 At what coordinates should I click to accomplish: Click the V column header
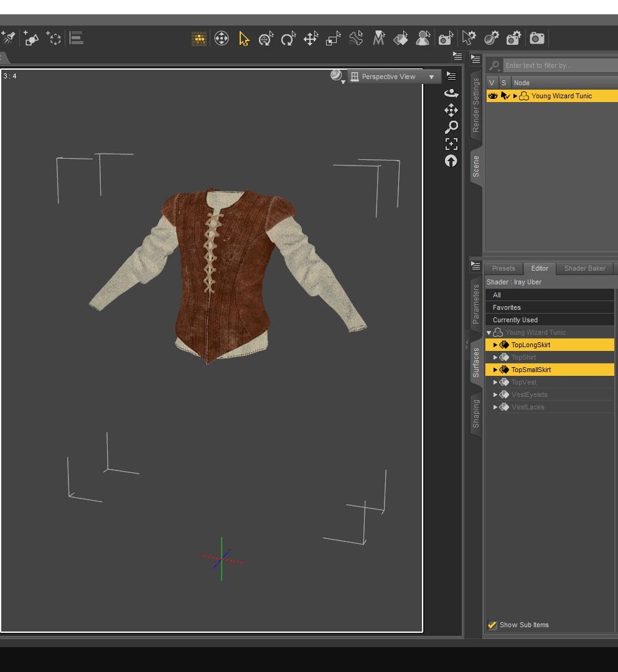click(x=492, y=83)
